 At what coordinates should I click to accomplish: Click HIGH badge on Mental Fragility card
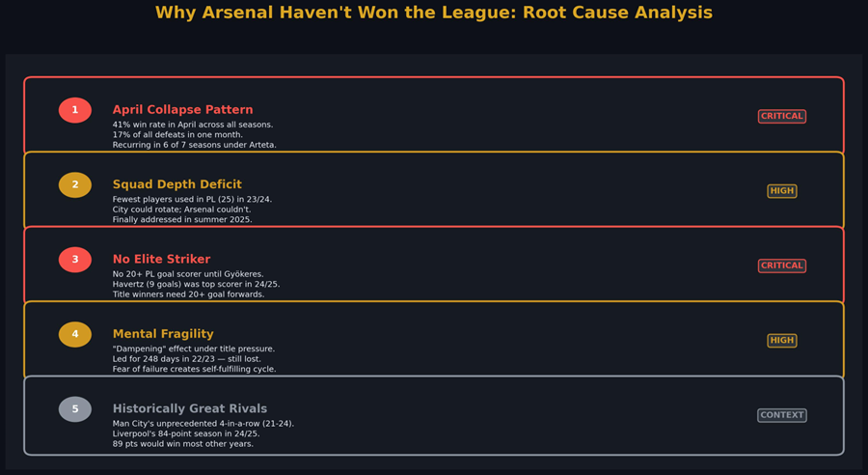[781, 340]
